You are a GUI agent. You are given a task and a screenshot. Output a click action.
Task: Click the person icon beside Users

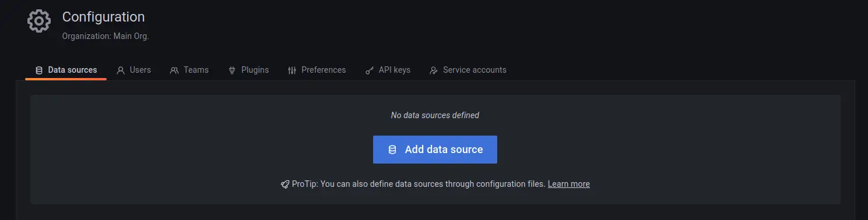pyautogui.click(x=121, y=70)
